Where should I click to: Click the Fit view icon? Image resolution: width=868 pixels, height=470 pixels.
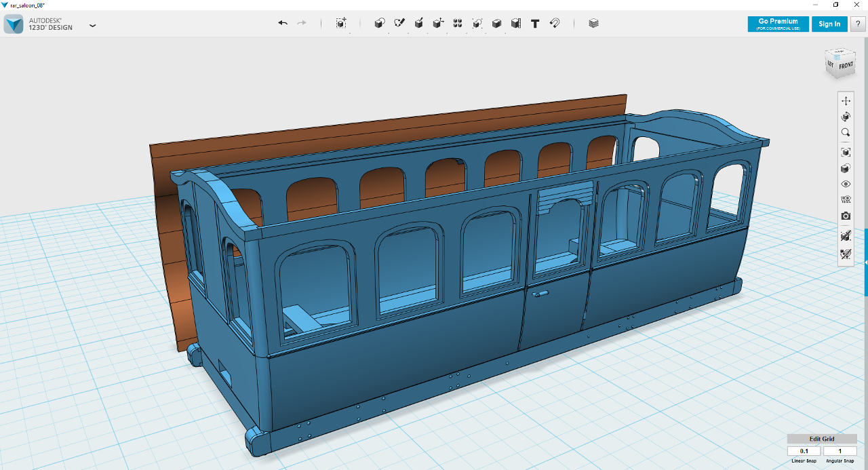[x=846, y=153]
